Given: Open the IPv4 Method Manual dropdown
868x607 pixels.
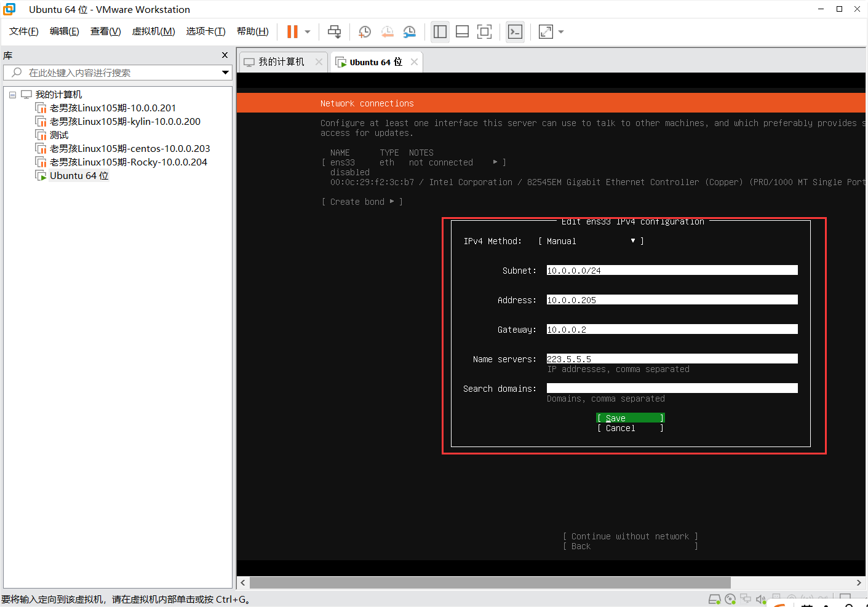Looking at the screenshot, I should (x=591, y=241).
